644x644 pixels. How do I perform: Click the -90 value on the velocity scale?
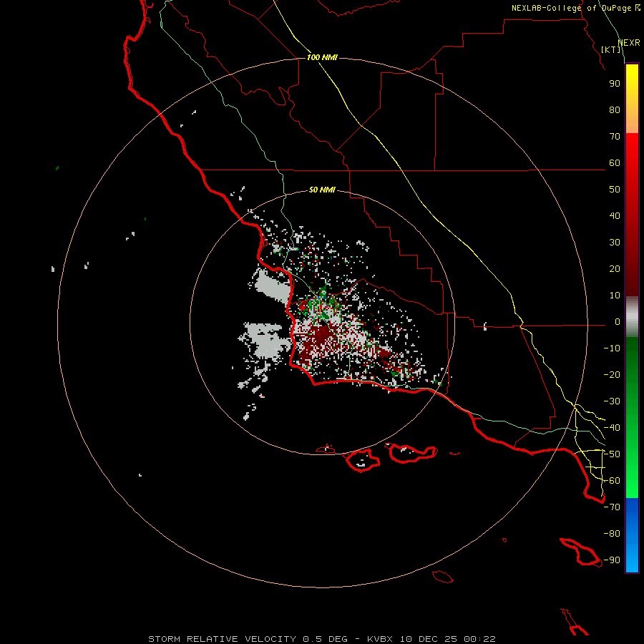[x=612, y=560]
